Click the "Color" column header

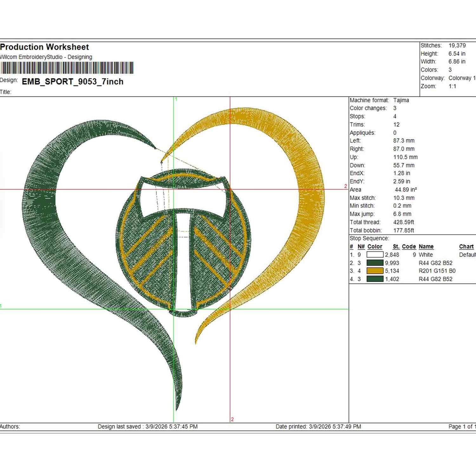click(x=375, y=247)
